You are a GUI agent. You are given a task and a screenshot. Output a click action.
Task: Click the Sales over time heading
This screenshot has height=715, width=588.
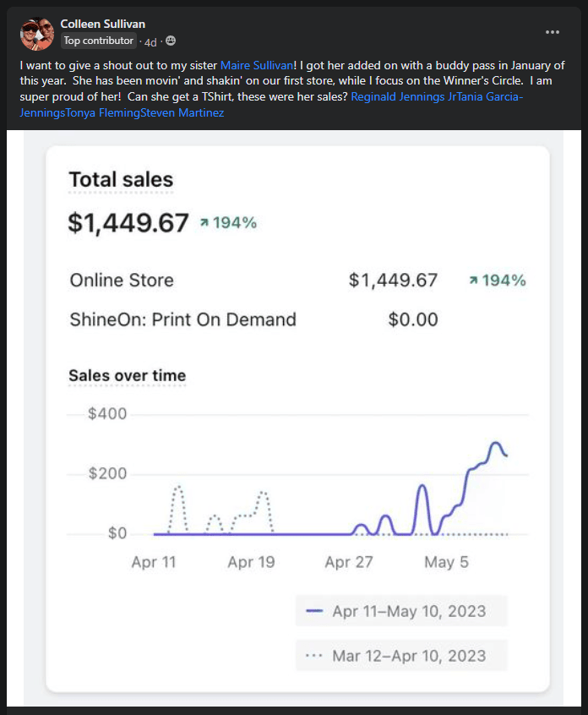tap(127, 375)
